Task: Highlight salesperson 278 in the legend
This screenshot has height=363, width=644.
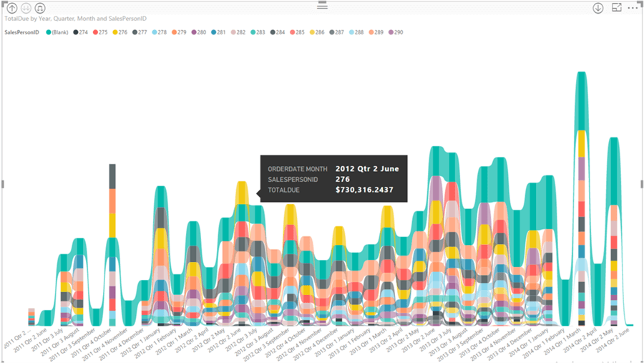Action: (160, 32)
